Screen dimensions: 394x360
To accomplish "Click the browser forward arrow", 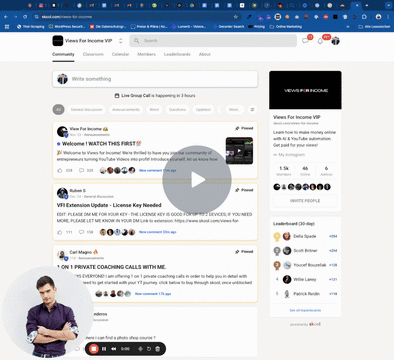I will tap(15, 17).
